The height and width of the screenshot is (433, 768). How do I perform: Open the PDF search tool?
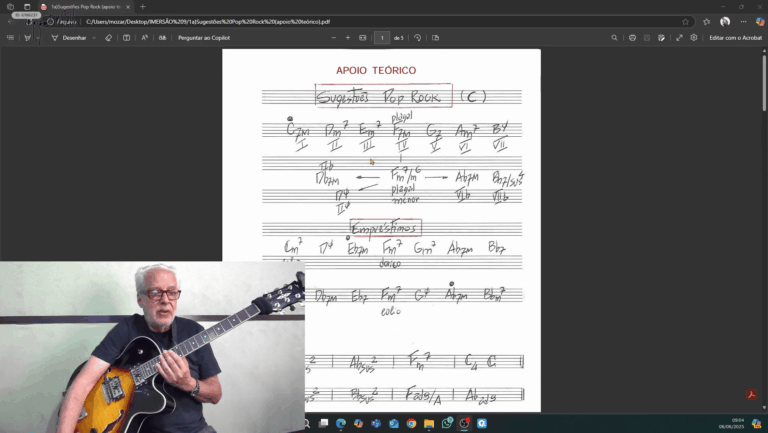[614, 38]
